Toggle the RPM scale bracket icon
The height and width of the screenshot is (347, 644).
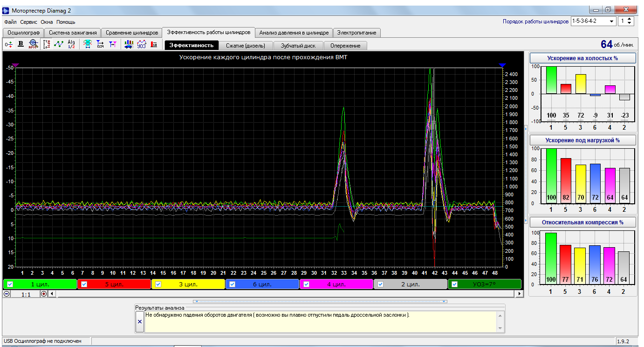[x=47, y=44]
